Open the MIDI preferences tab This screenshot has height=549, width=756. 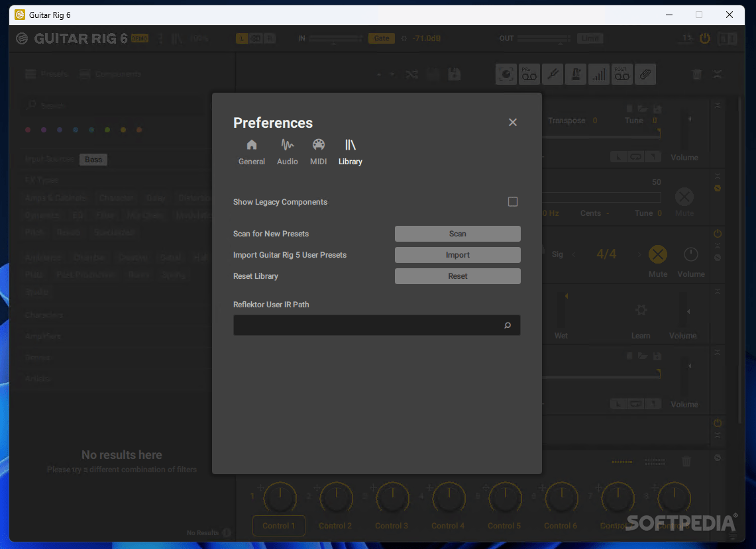coord(318,152)
